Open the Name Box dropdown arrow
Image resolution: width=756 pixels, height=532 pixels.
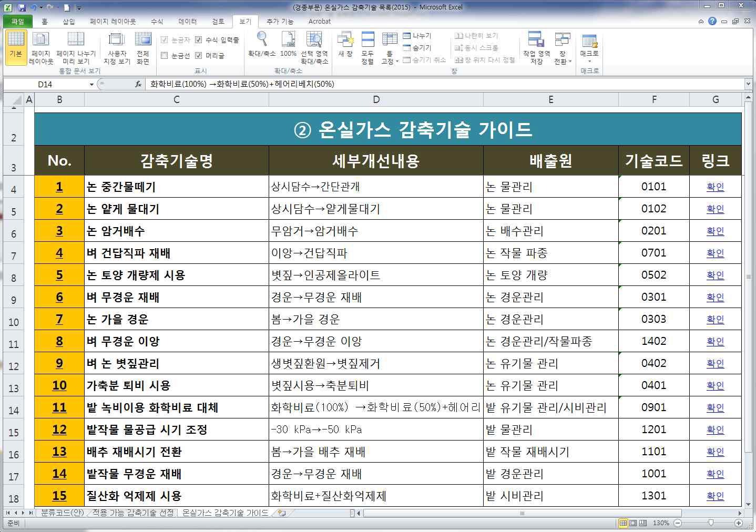[91, 84]
